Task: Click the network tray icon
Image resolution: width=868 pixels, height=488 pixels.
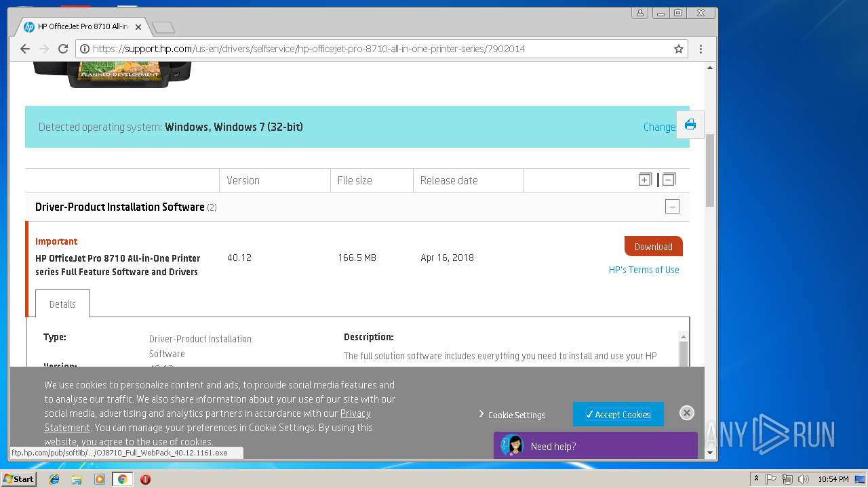Action: (787, 479)
